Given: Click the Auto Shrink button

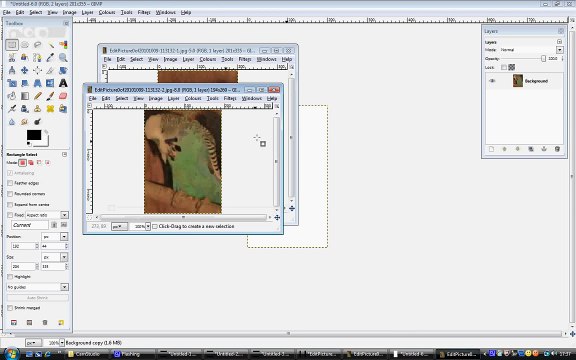Looking at the screenshot, I should 37,298.
